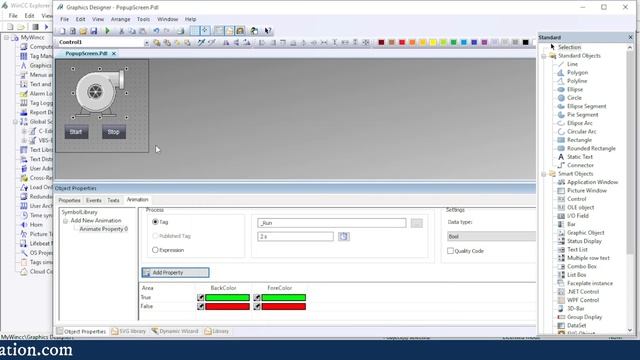Screen dimensions: 640x360
Task: Click the Add Property button
Action: (x=176, y=273)
